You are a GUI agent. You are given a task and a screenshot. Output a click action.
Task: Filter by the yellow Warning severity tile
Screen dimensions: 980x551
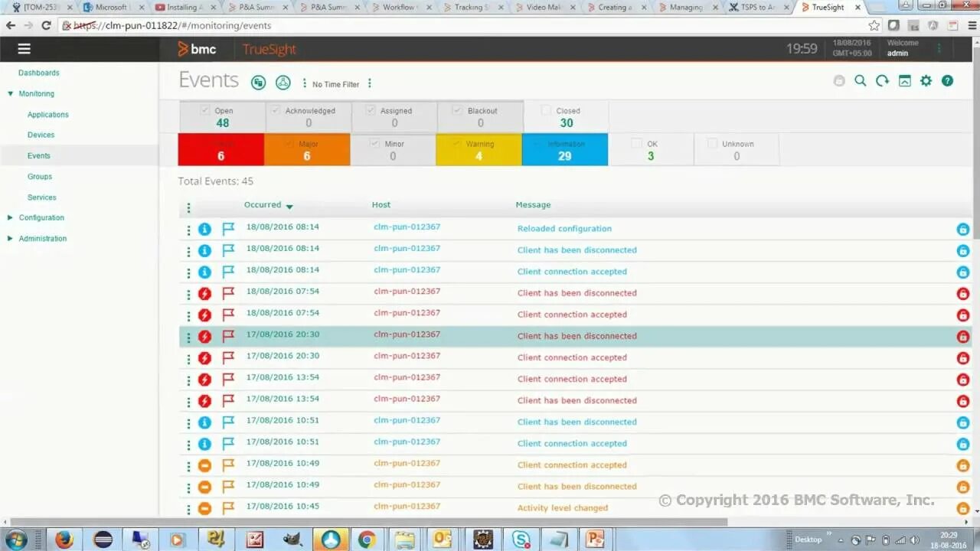click(479, 149)
